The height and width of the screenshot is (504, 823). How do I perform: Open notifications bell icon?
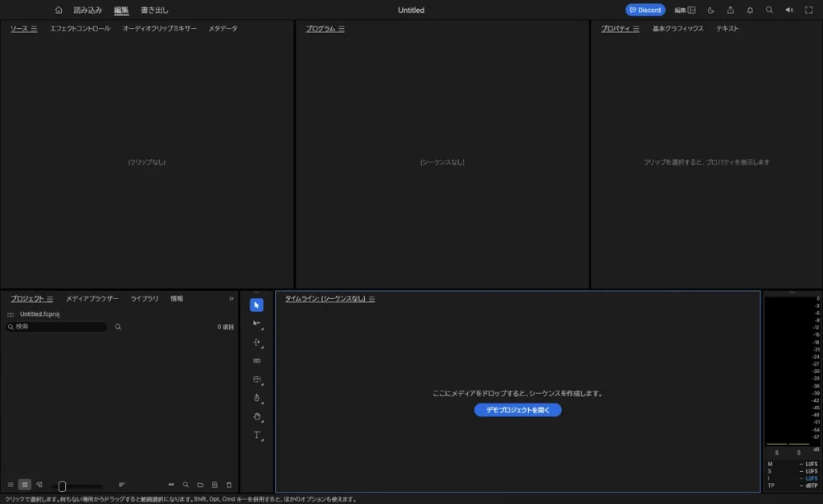pyautogui.click(x=750, y=10)
